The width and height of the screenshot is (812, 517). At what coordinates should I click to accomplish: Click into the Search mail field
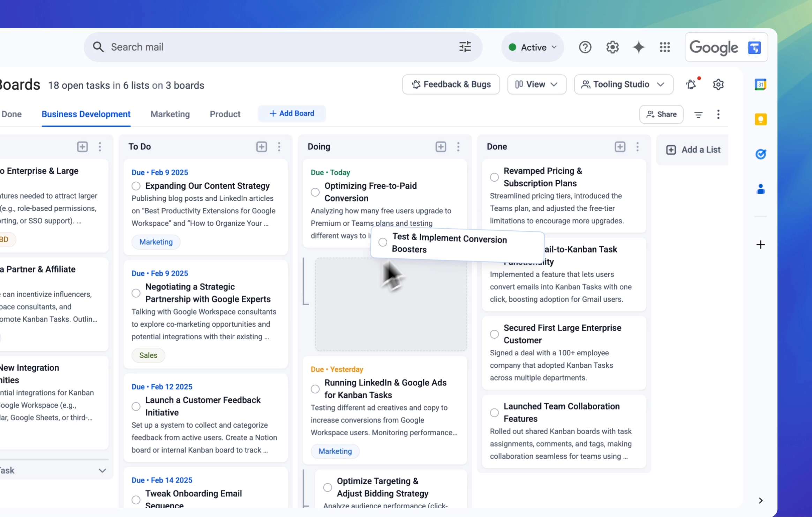[209, 46]
